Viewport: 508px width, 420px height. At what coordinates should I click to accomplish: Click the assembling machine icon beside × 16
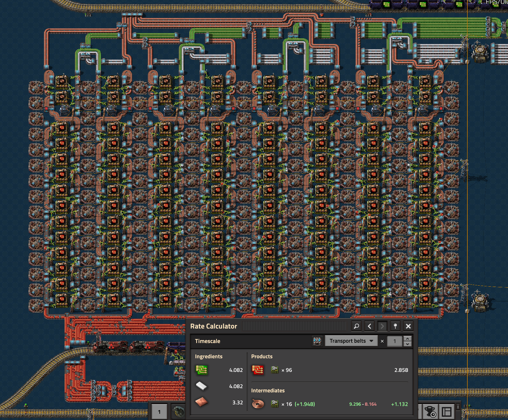tap(275, 404)
